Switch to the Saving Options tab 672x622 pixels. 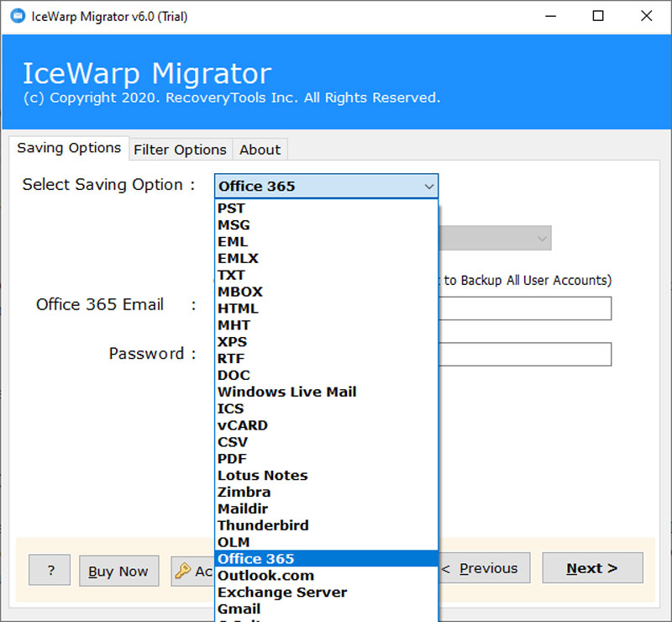69,148
